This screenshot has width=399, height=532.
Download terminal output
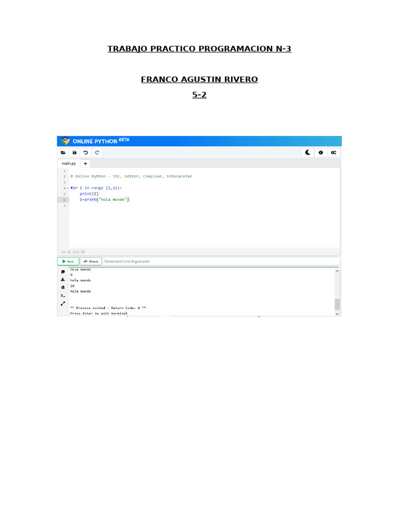(63, 280)
